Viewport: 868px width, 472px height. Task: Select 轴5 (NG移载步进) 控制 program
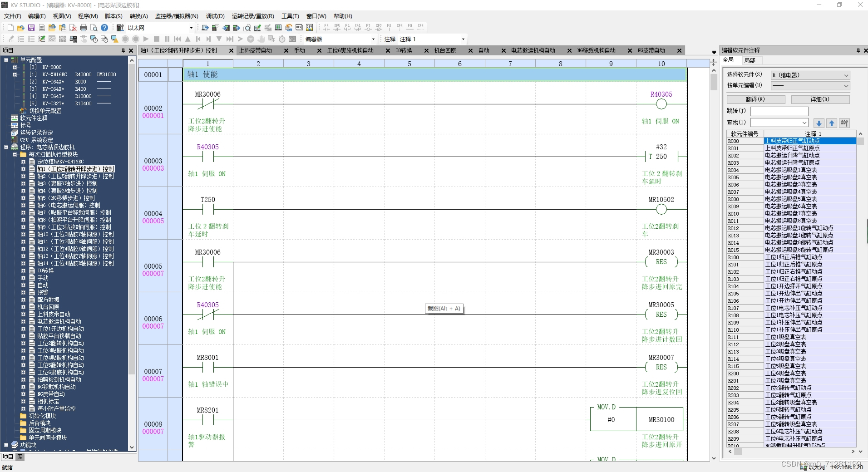pyautogui.click(x=66, y=198)
